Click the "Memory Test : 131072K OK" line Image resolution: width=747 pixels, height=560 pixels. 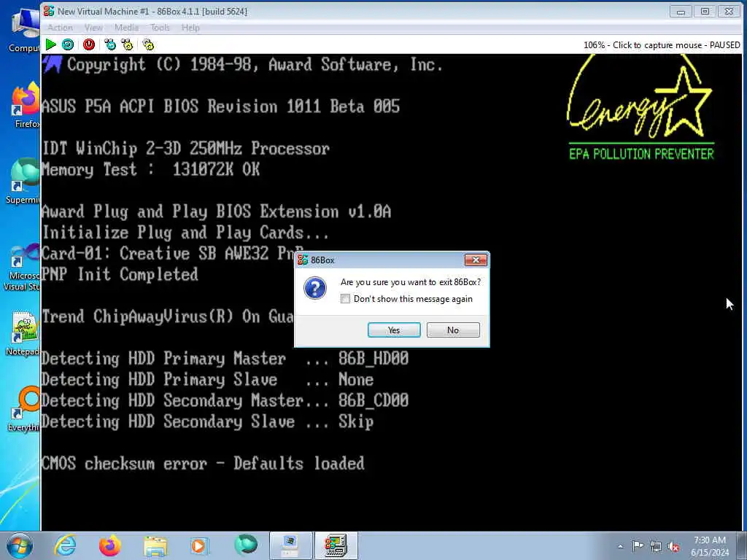pos(151,169)
